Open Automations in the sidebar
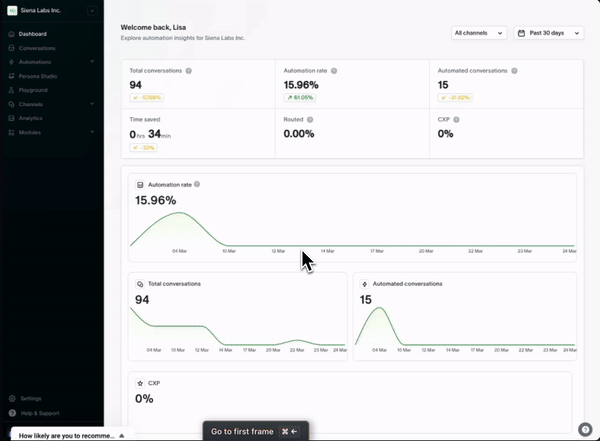Viewport: 600px width, 441px height. tap(35, 62)
